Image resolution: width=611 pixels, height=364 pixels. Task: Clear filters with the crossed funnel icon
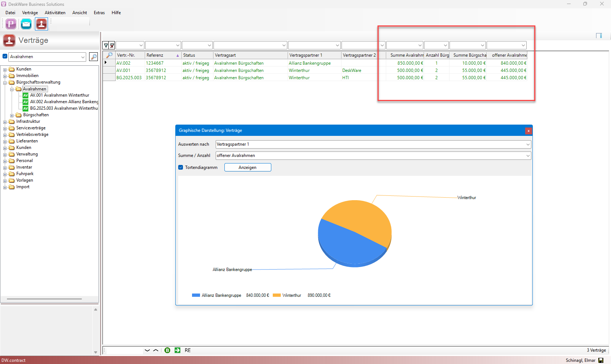(x=112, y=45)
